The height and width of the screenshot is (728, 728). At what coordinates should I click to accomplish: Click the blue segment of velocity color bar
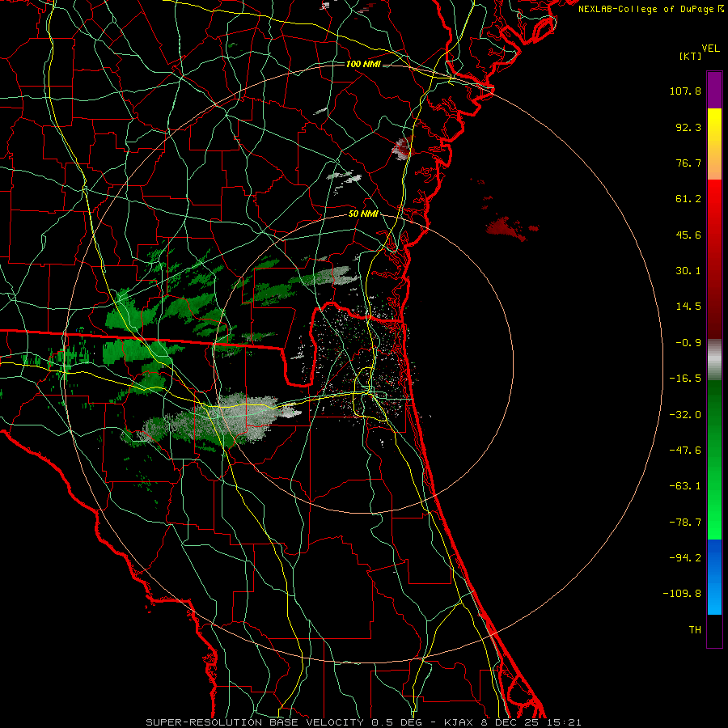coord(714,577)
